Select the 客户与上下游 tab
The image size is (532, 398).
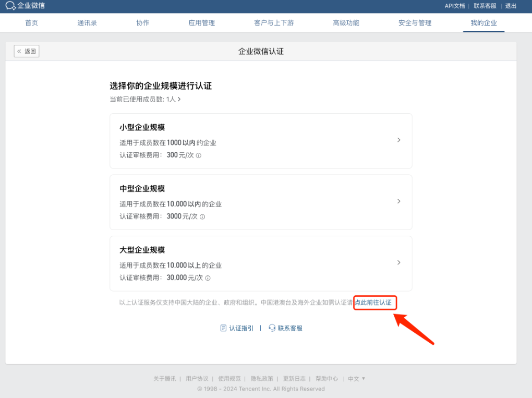(x=274, y=23)
